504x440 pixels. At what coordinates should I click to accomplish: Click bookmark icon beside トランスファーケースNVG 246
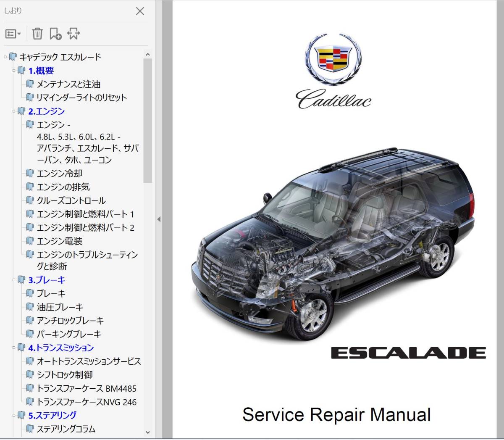30,401
